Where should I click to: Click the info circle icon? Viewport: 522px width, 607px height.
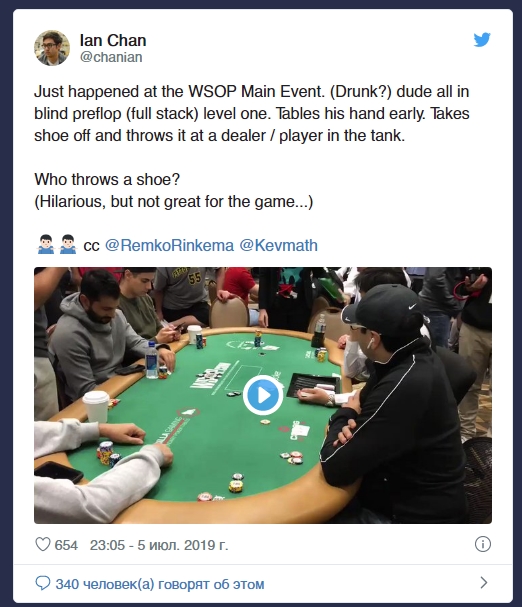click(x=483, y=544)
